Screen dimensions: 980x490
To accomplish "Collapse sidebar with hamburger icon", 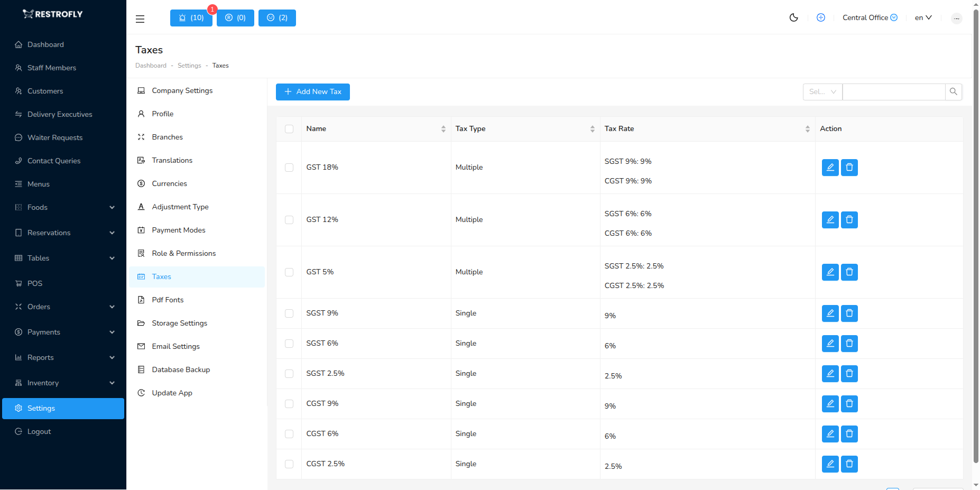I will click(140, 19).
